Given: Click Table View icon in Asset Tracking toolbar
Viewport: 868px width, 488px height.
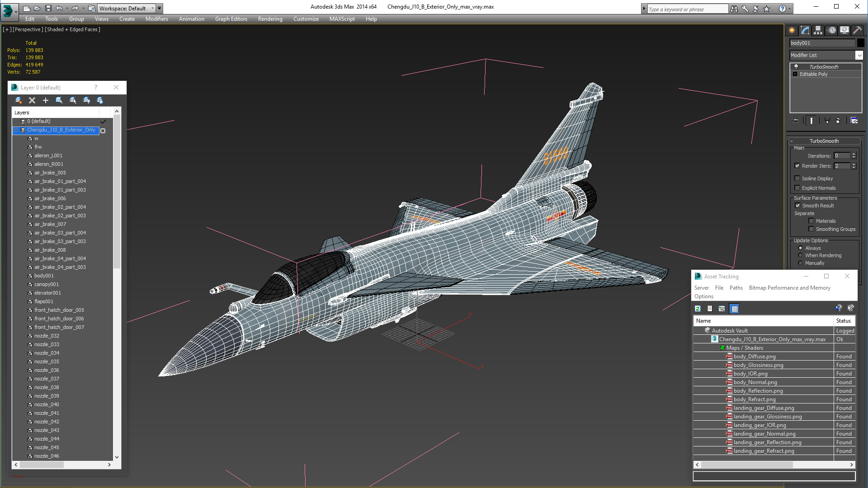Looking at the screenshot, I should (x=734, y=309).
